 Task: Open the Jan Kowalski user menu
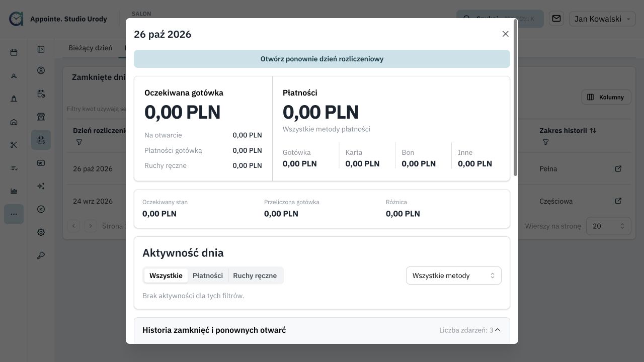(602, 19)
